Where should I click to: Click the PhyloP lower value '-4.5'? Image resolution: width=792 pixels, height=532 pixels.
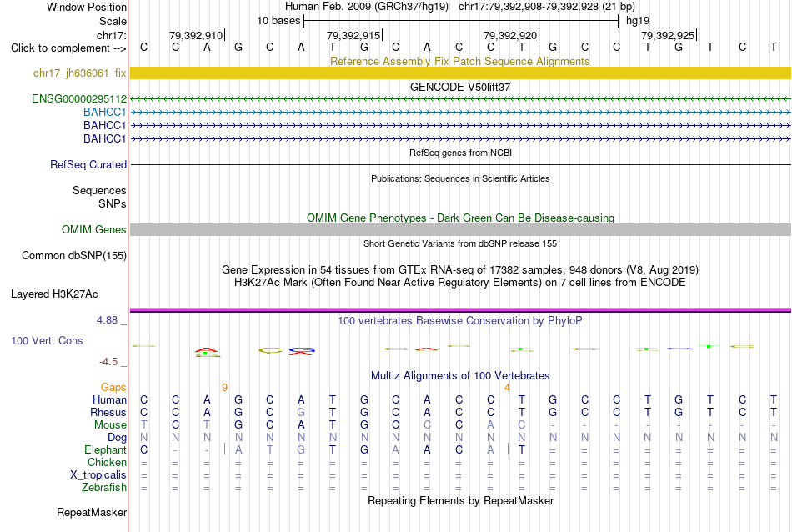(108, 362)
